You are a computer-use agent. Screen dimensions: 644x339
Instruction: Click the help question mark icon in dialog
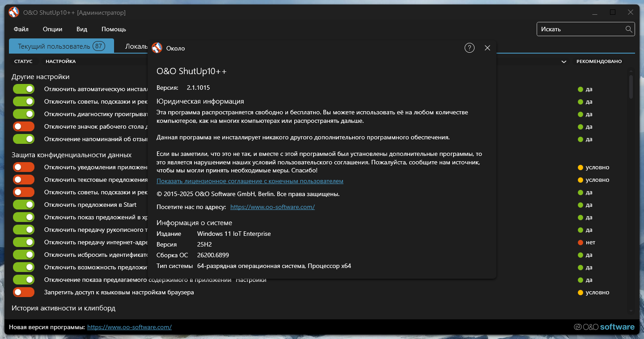click(469, 48)
